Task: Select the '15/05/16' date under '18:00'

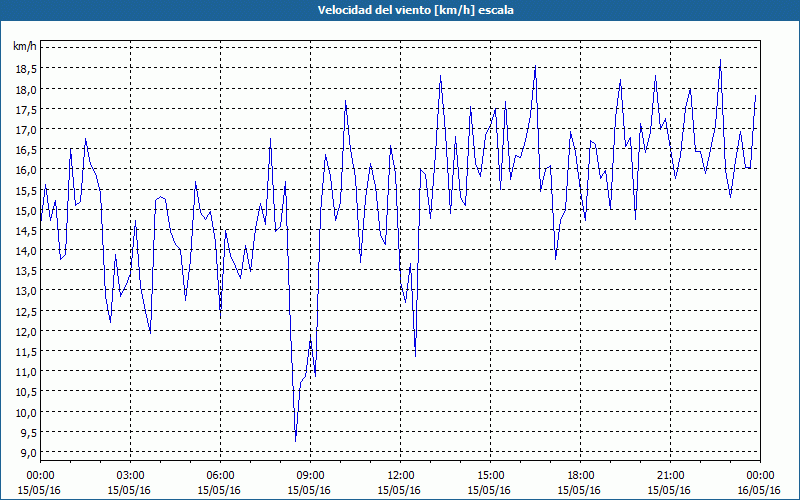Action: pos(580,490)
